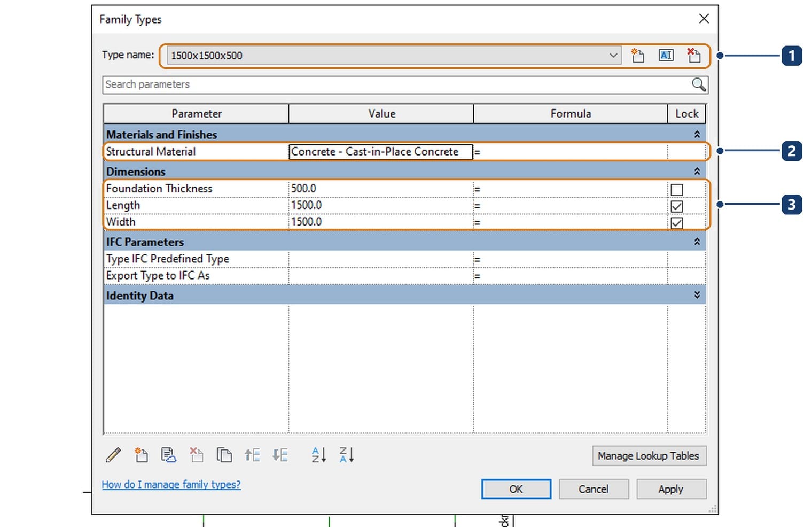Click the Lock column header
Image resolution: width=812 pixels, height=527 pixels.
point(687,114)
